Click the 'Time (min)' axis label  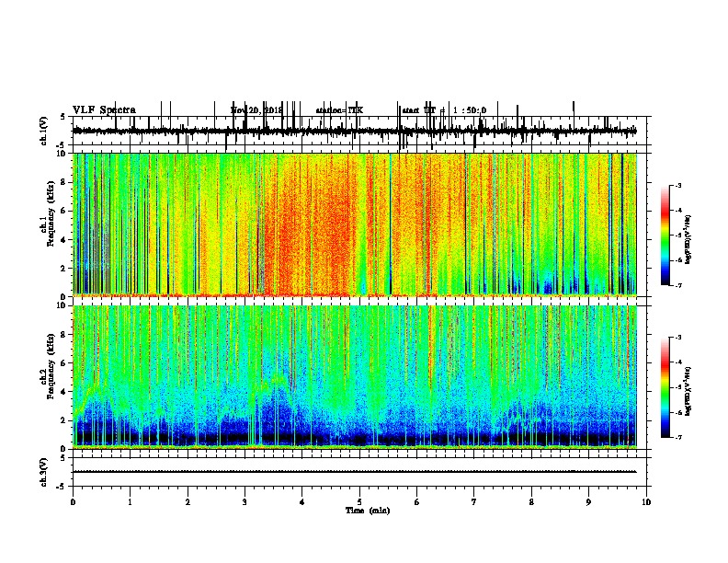click(368, 511)
